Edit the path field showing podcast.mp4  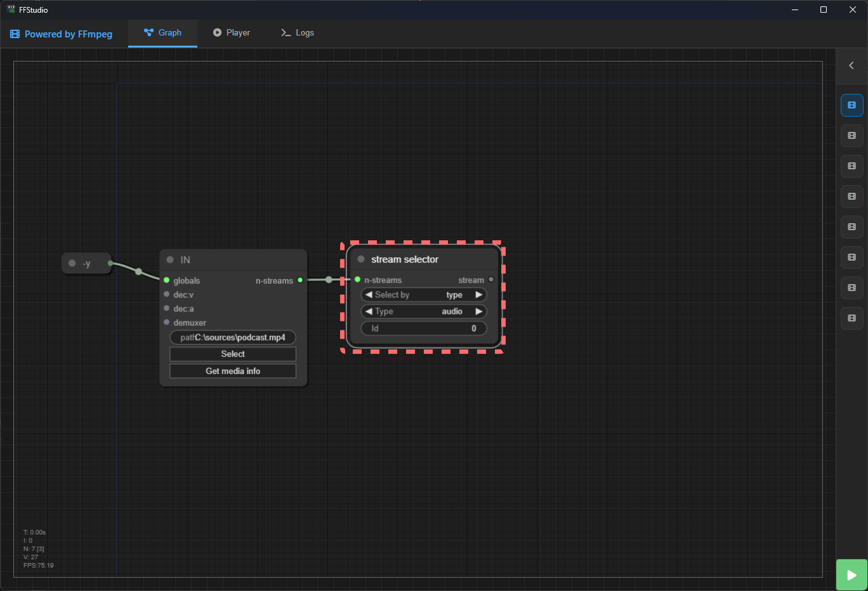[233, 337]
